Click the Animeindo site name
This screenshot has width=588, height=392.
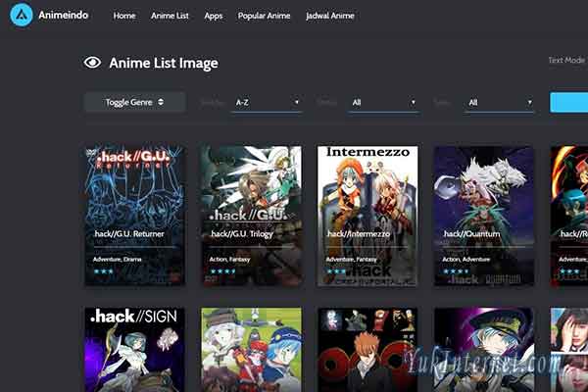(64, 16)
